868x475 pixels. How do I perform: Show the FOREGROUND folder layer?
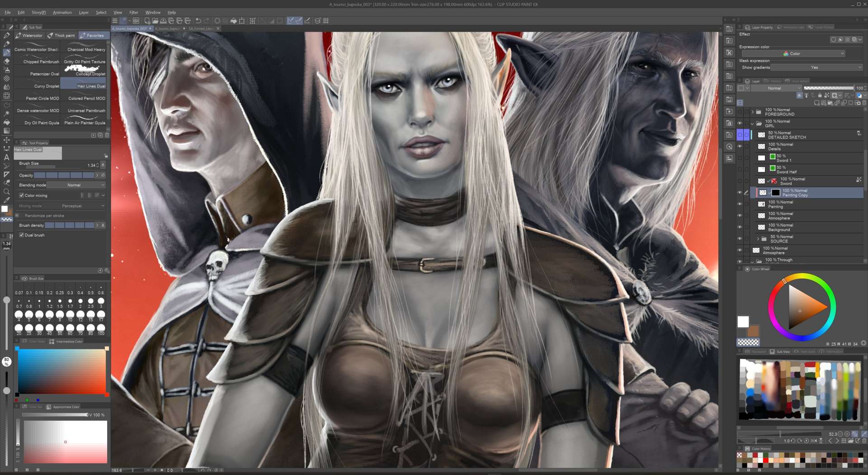(x=740, y=112)
